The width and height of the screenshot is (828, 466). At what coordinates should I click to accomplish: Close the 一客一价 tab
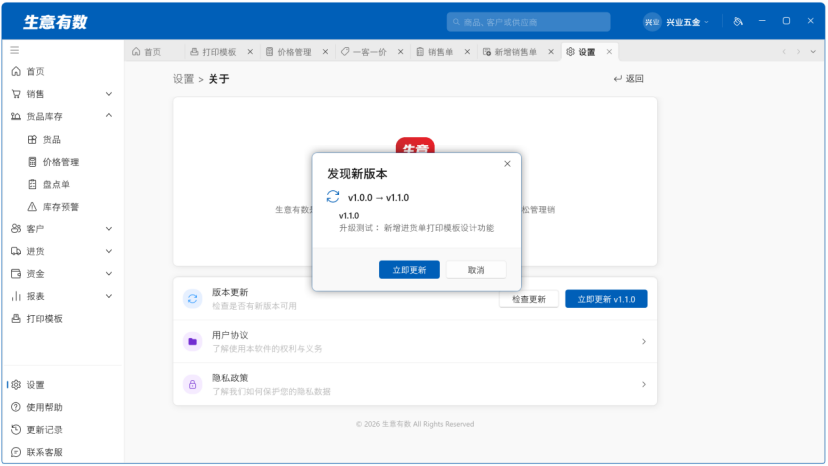coord(401,52)
